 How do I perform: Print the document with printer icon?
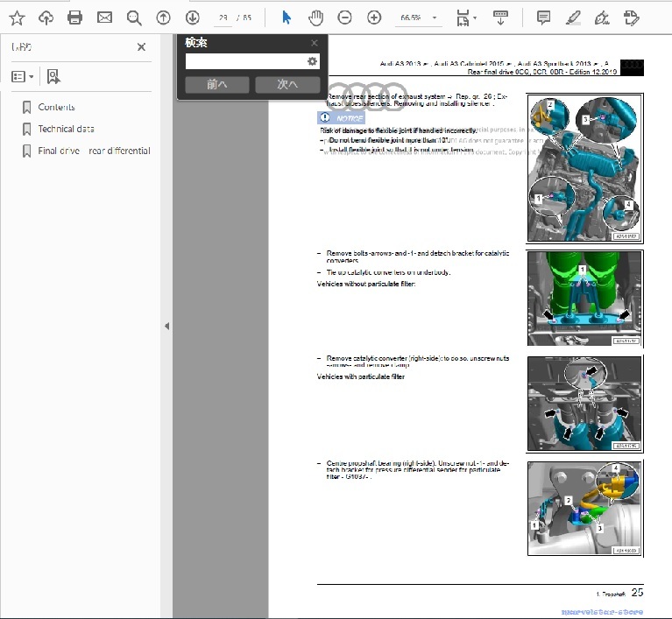(x=75, y=18)
